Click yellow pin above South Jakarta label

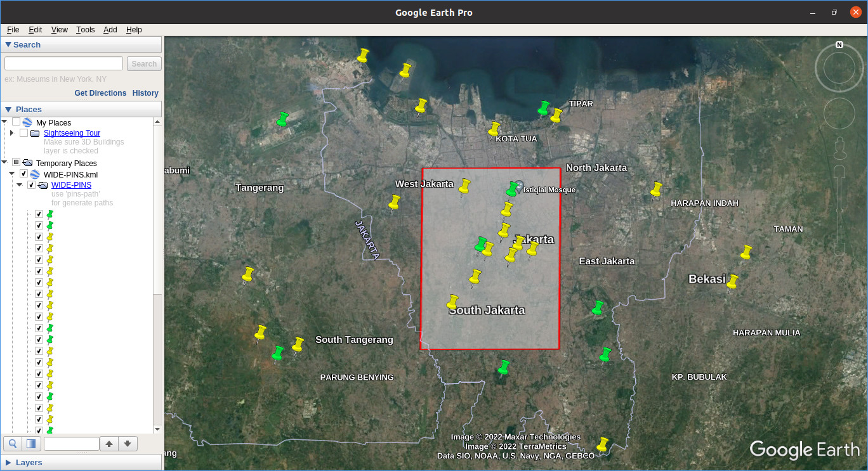(452, 302)
